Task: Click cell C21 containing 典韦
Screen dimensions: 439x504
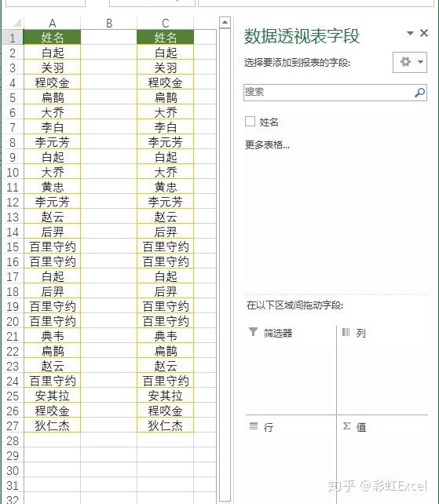Action: tap(165, 336)
